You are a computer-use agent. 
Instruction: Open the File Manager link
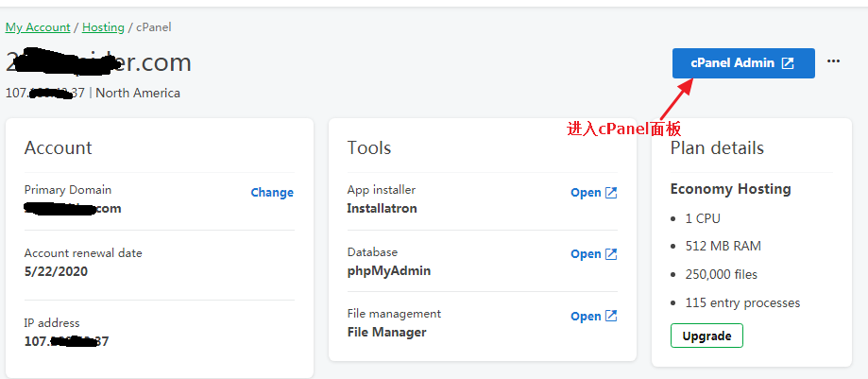[586, 317]
